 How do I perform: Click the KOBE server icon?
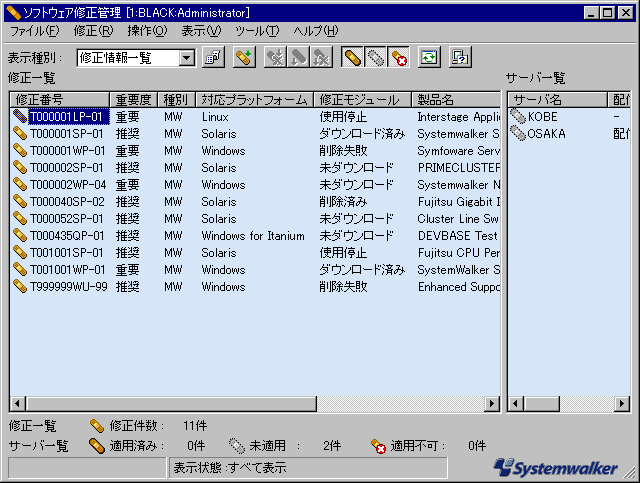point(518,116)
